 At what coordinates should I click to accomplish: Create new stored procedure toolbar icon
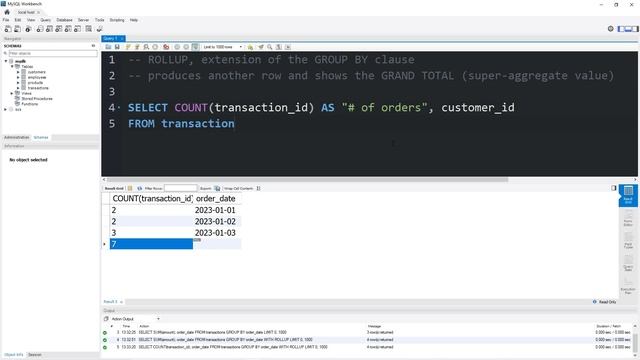pos(68,29)
